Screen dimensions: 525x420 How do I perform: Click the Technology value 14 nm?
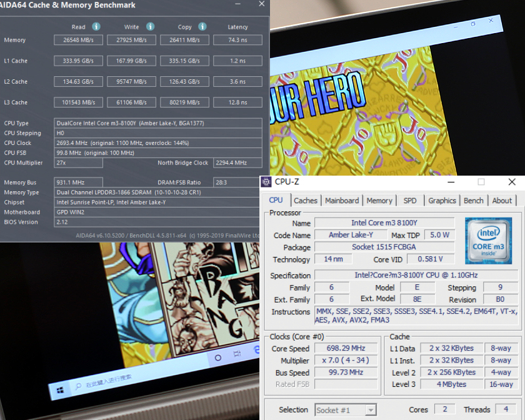pos(333,259)
